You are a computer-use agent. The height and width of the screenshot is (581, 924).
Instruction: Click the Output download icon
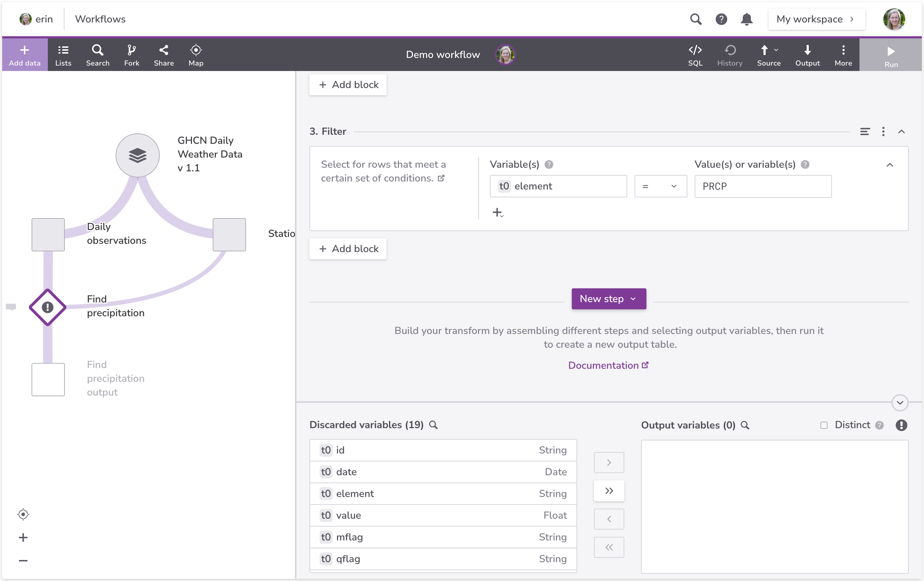click(807, 54)
